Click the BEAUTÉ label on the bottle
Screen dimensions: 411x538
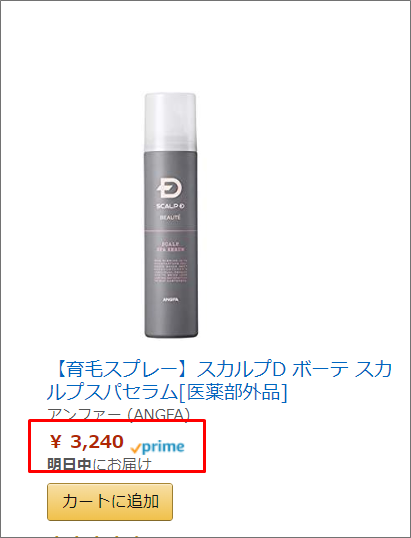pyautogui.click(x=170, y=217)
